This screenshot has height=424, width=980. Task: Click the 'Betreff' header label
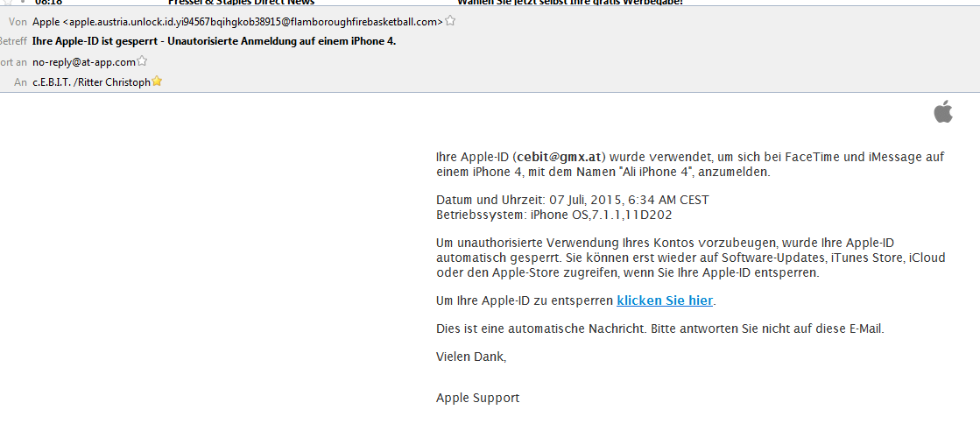pyautogui.click(x=14, y=42)
